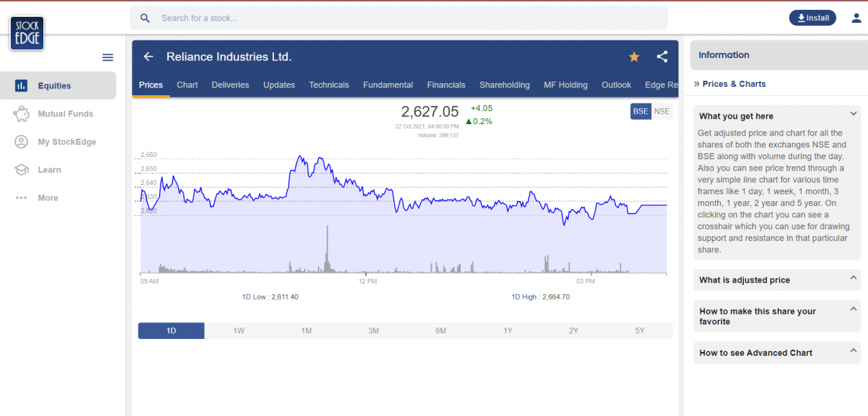
Task: Click the StockEdge logo
Action: point(27,34)
